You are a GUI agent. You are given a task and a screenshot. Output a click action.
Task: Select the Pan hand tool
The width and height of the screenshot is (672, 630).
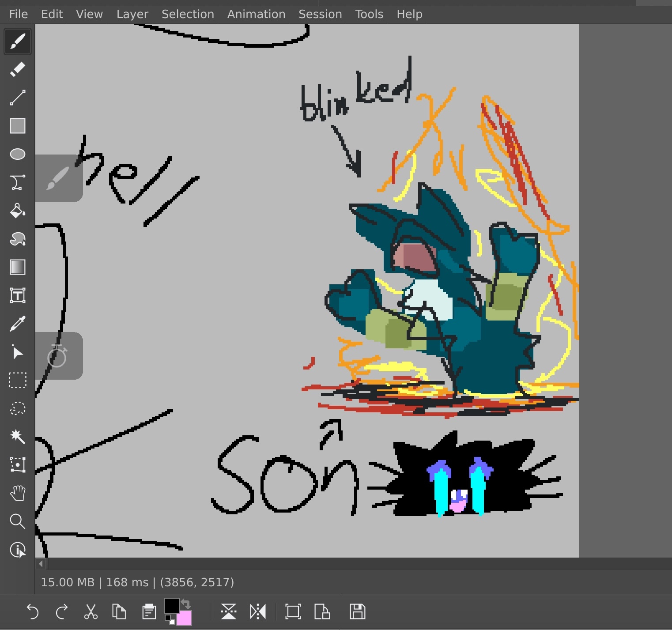pyautogui.click(x=18, y=493)
